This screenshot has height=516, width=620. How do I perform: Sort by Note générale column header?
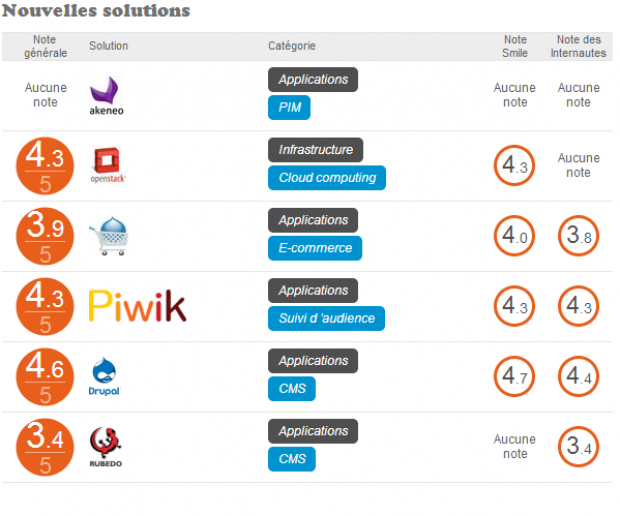tap(45, 46)
